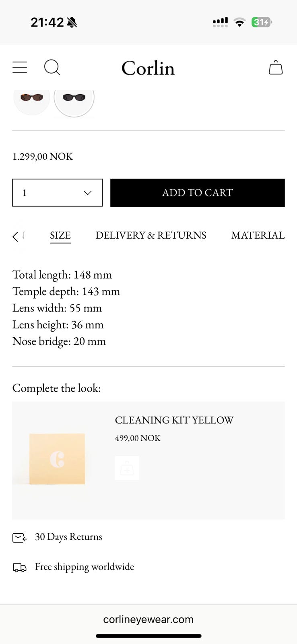Go to the Corlin logo homepage
Image resolution: width=297 pixels, height=644 pixels.
tap(148, 68)
